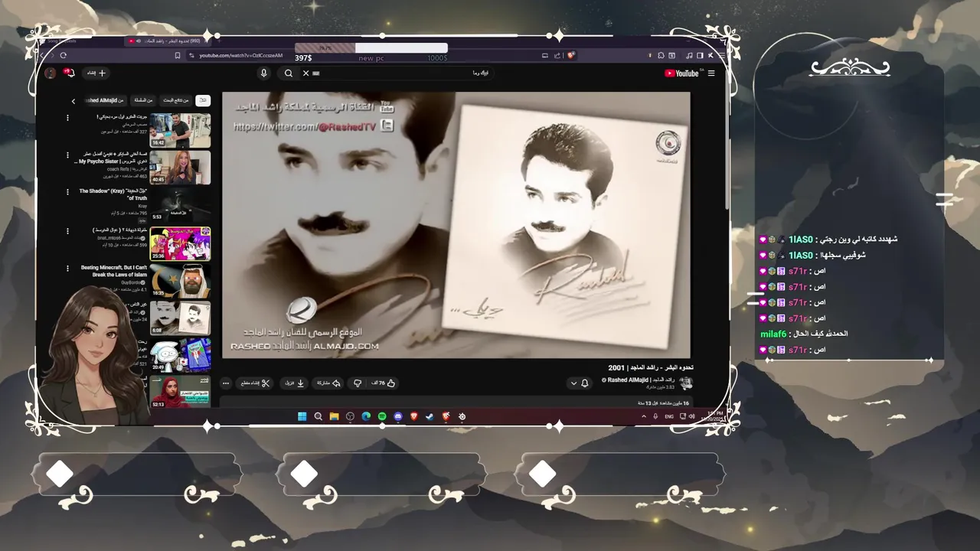Open the 16:42 duration video thumbnail

[180, 130]
